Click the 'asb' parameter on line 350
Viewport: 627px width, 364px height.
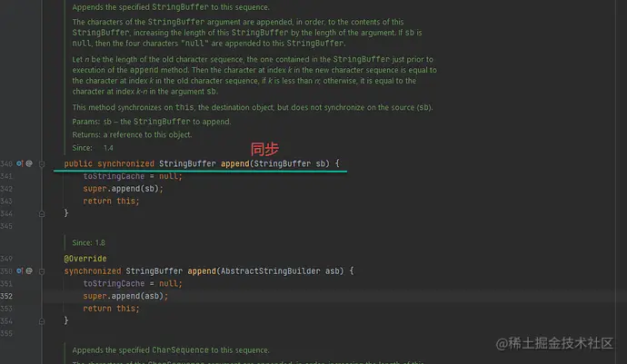click(x=332, y=271)
